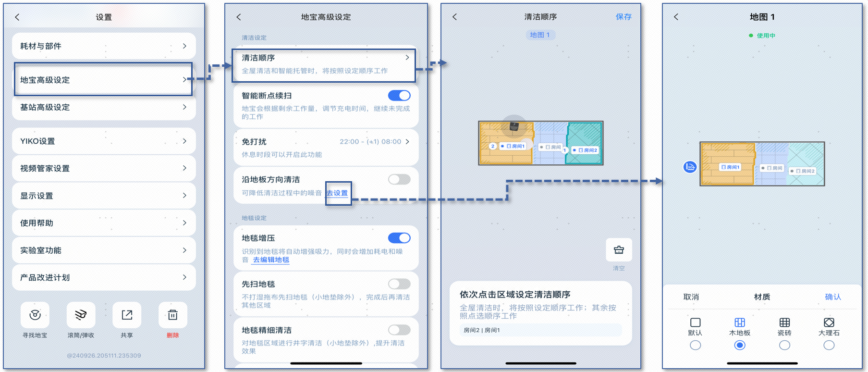Tap the 共享 share icon
868x372 pixels.
pos(127,315)
